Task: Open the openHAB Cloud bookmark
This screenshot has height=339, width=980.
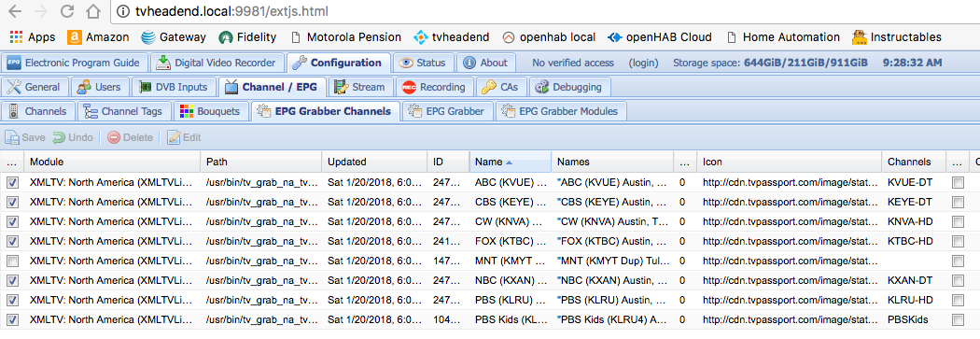Action: 659,37
